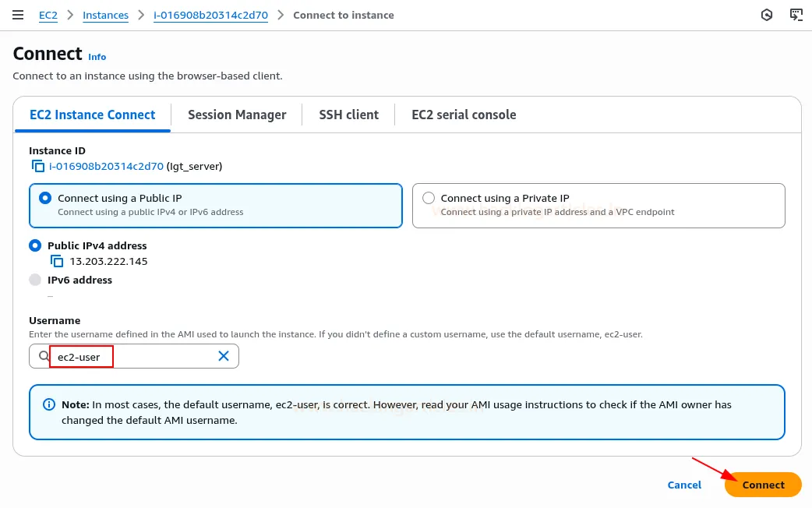Switch to the EC2 serial console tab
812x508 pixels.
(x=464, y=115)
